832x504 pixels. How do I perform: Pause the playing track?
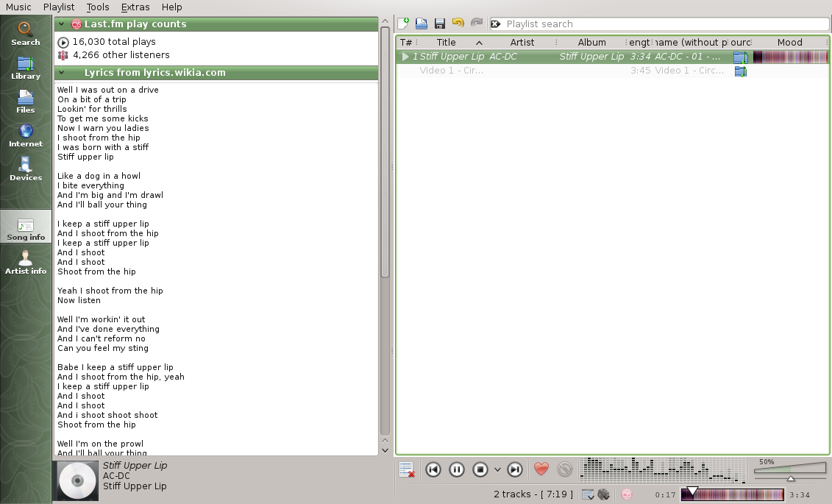coord(456,469)
